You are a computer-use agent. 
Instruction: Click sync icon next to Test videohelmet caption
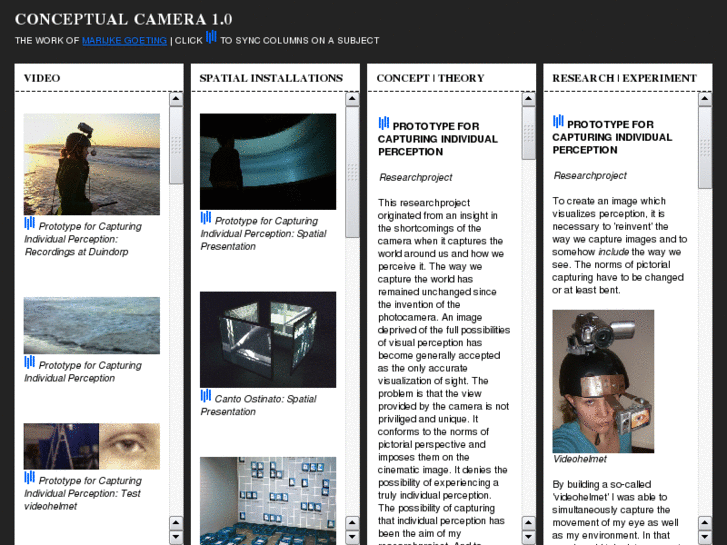pyautogui.click(x=30, y=479)
